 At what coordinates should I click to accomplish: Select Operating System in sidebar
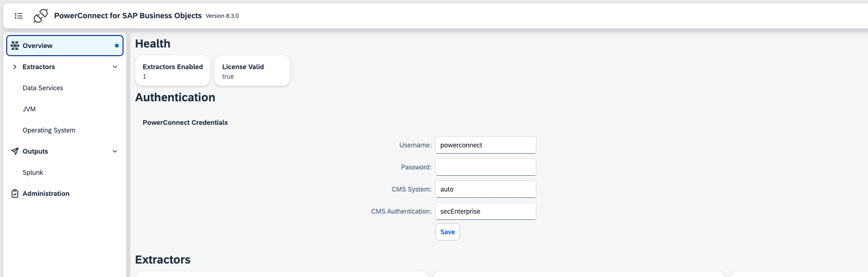click(x=49, y=130)
